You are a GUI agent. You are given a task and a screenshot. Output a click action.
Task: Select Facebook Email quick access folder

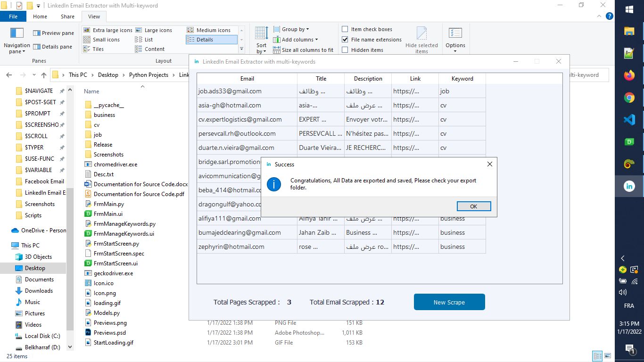[x=40, y=181]
